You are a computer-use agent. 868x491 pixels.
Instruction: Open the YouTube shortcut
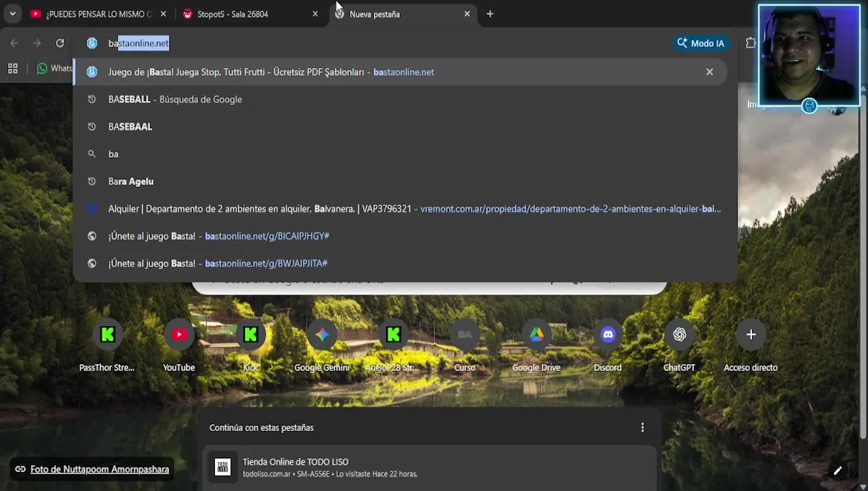[179, 346]
